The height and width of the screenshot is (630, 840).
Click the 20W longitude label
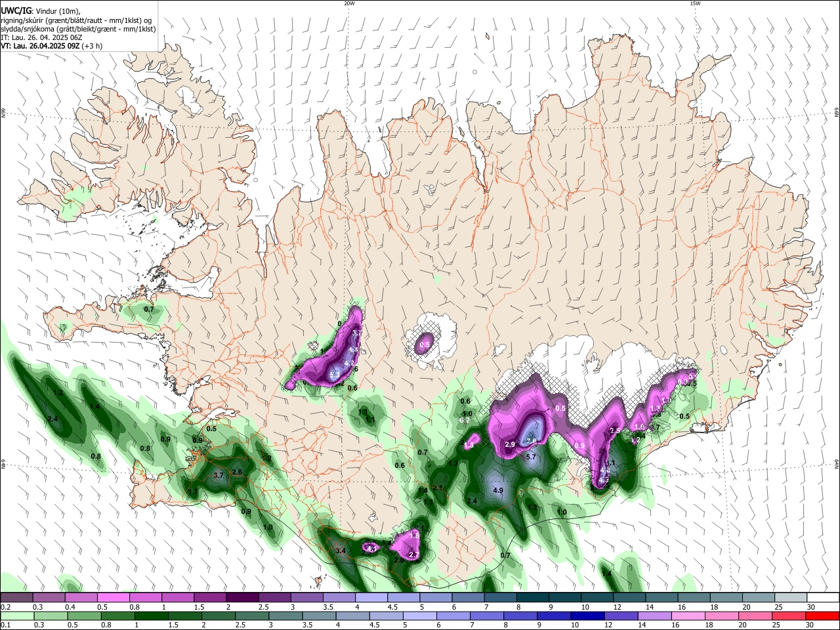tap(349, 3)
